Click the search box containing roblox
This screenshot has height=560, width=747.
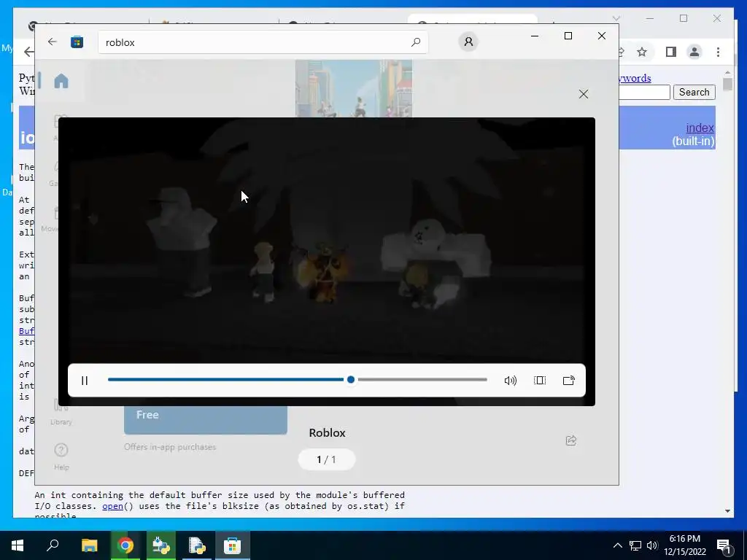(x=263, y=42)
